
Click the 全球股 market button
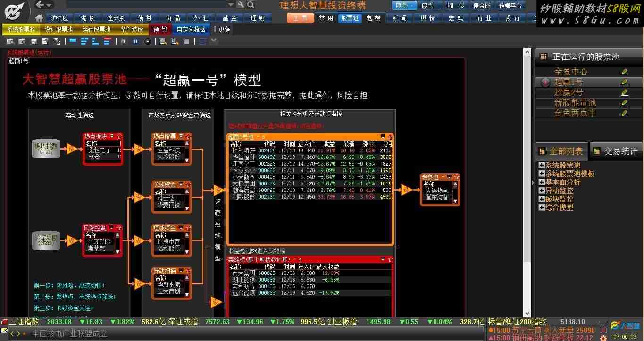click(x=116, y=18)
